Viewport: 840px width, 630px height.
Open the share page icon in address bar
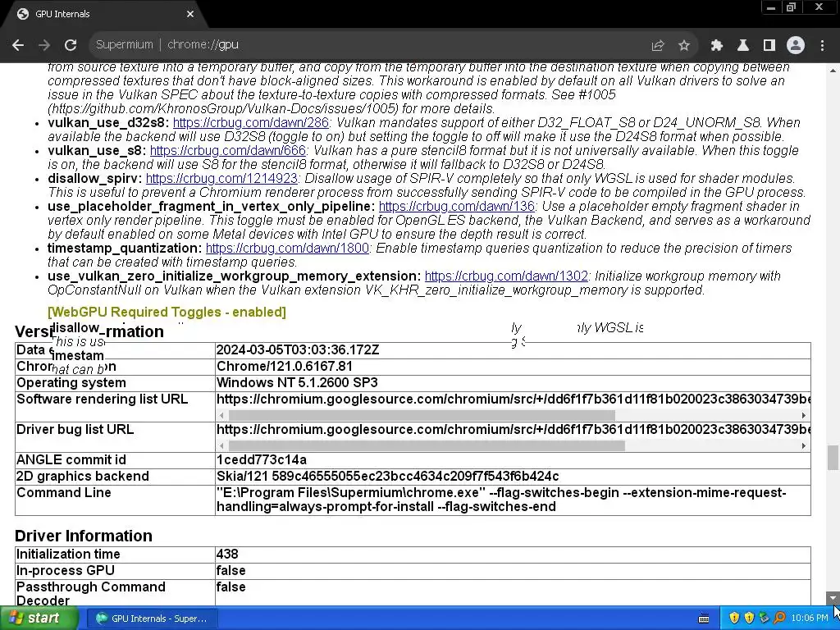coord(657,45)
